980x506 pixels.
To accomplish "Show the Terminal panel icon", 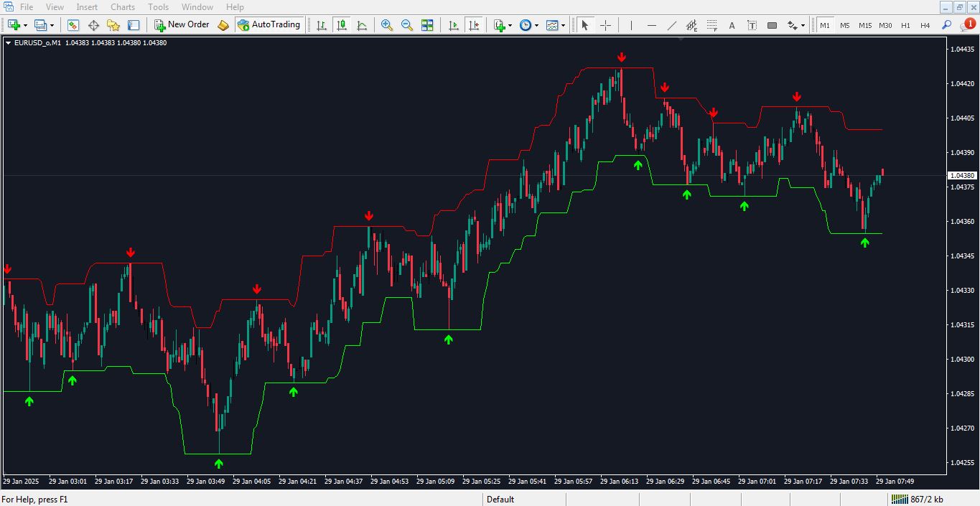I will click(x=134, y=25).
